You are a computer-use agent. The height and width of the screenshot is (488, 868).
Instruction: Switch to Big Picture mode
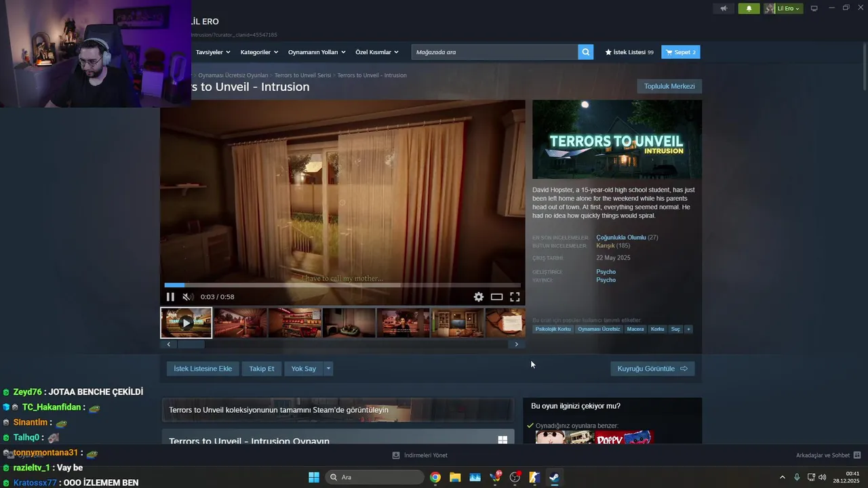click(x=814, y=8)
